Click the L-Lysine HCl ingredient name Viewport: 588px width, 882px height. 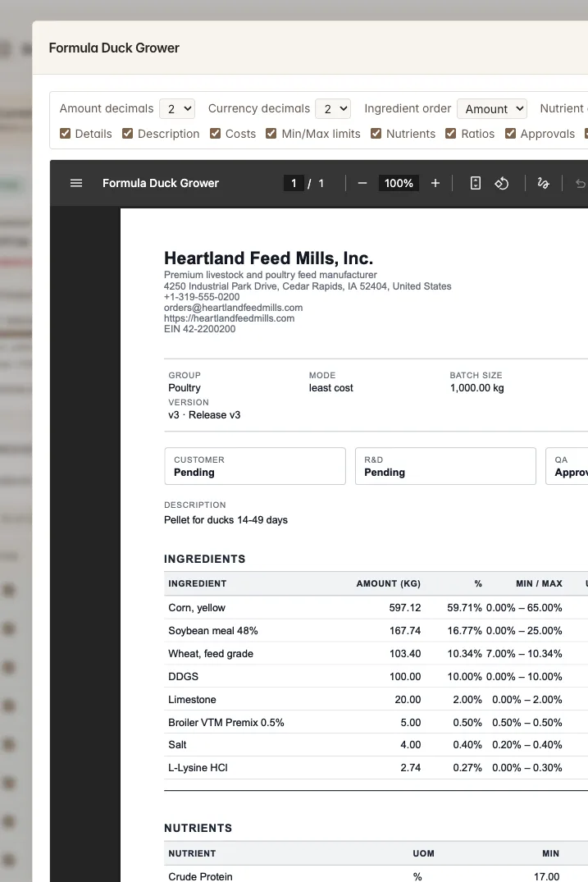pos(198,768)
